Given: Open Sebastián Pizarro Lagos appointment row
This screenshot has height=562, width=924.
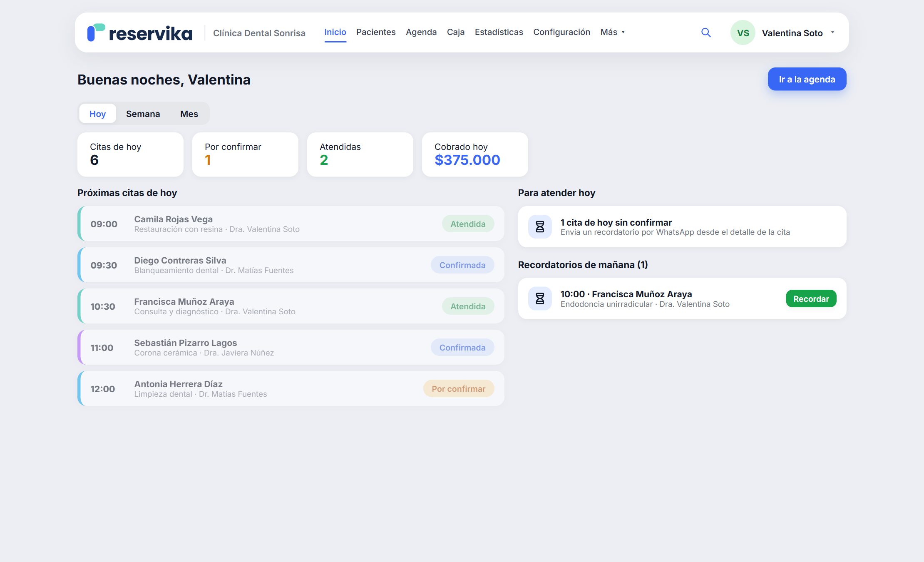Looking at the screenshot, I should point(291,347).
